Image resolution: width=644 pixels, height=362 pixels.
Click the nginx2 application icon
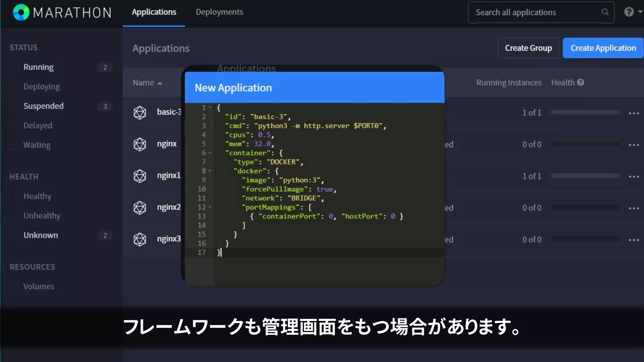140,208
